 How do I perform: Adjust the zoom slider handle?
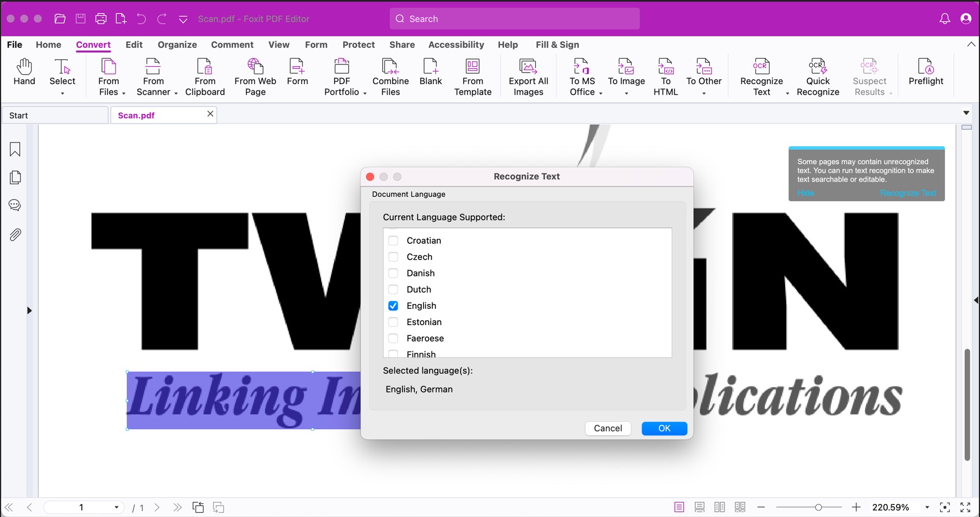click(818, 507)
